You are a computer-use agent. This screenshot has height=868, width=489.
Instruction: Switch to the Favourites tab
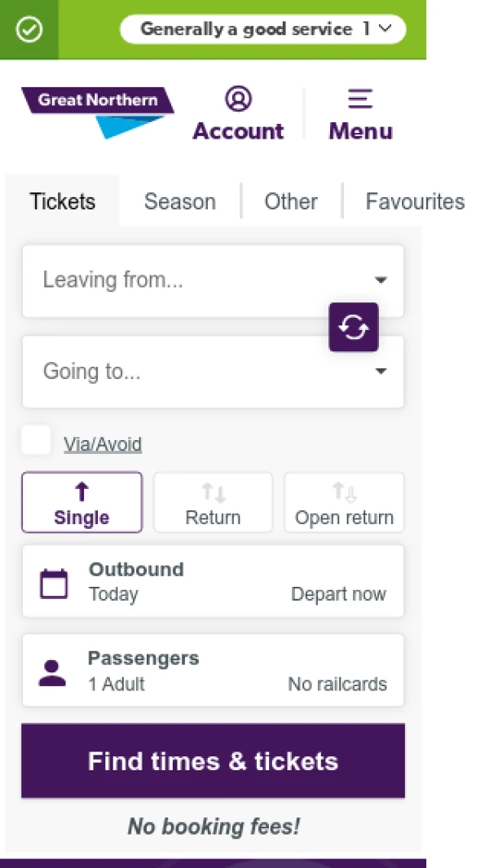pos(415,201)
